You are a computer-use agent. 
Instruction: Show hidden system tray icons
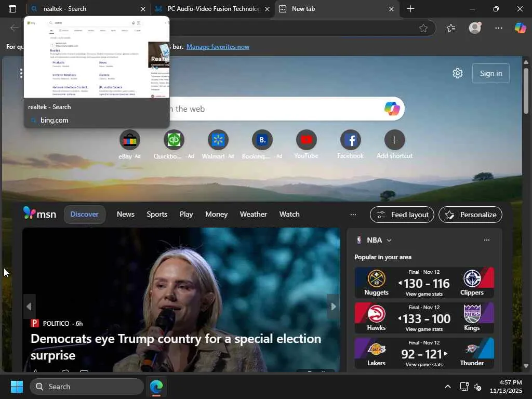pyautogui.click(x=448, y=387)
